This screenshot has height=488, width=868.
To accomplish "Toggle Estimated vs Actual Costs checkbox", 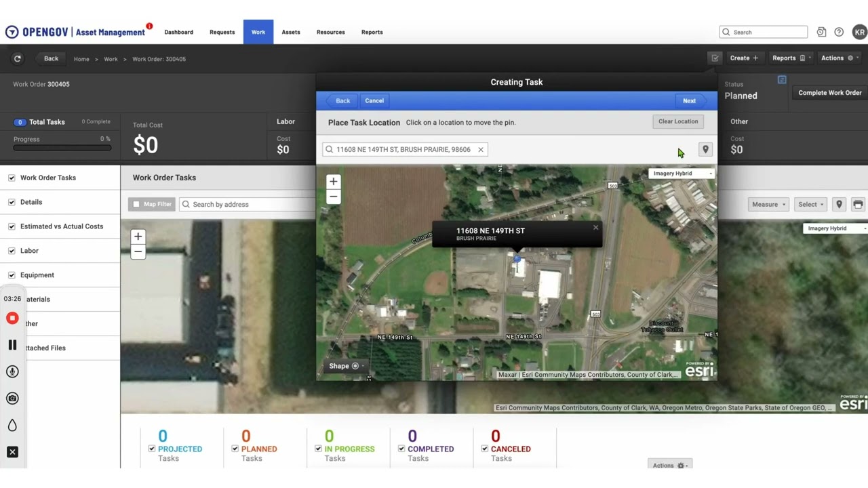I will 12,226.
